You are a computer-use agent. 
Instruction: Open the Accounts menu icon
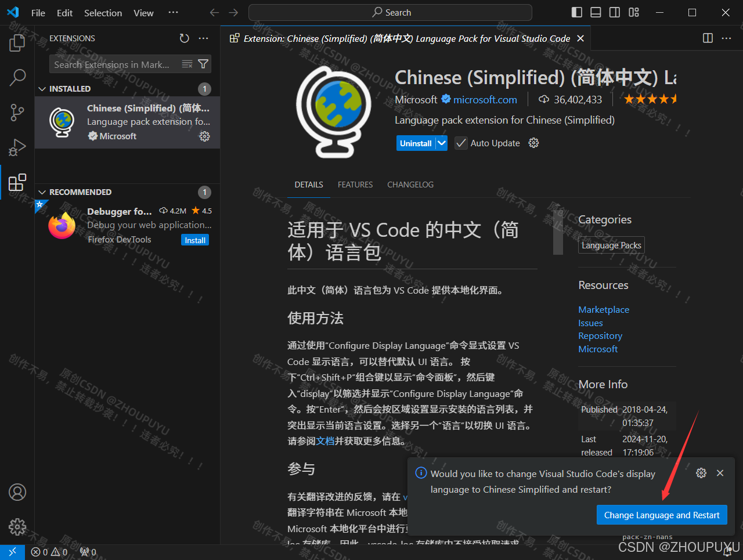pos(17,492)
